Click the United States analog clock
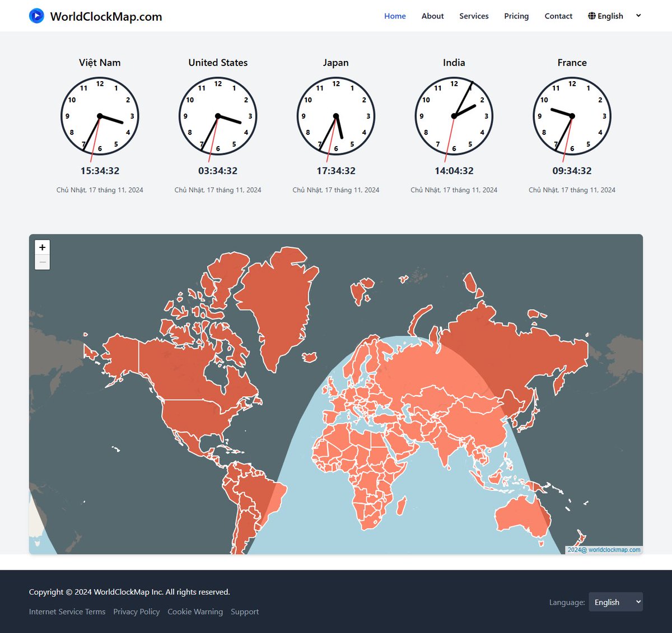The height and width of the screenshot is (633, 672). pyautogui.click(x=218, y=116)
